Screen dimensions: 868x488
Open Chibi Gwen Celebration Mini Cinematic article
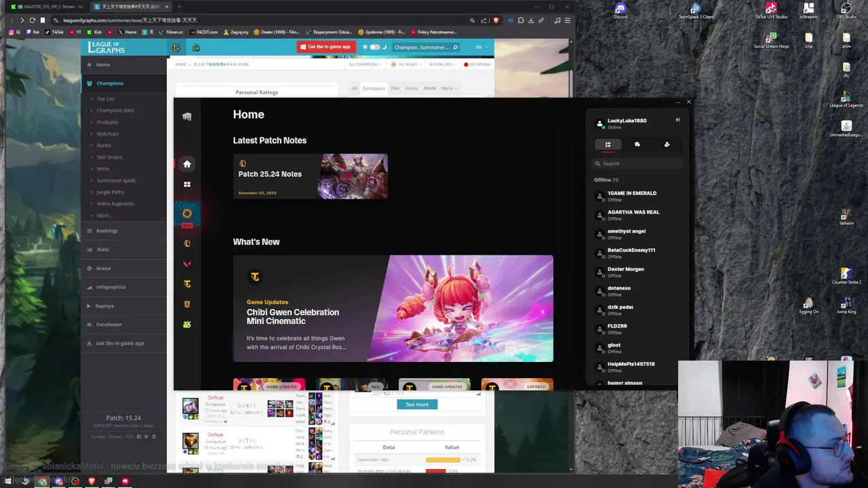pos(393,308)
